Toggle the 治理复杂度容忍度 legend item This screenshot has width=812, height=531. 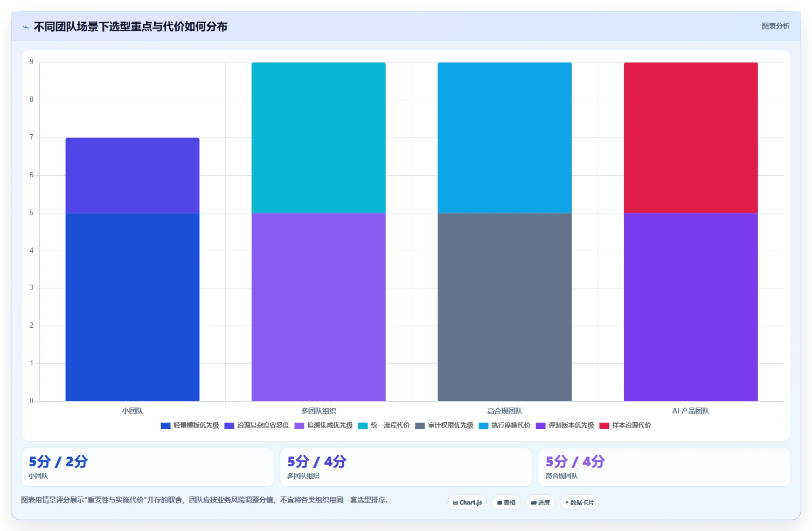[x=257, y=425]
